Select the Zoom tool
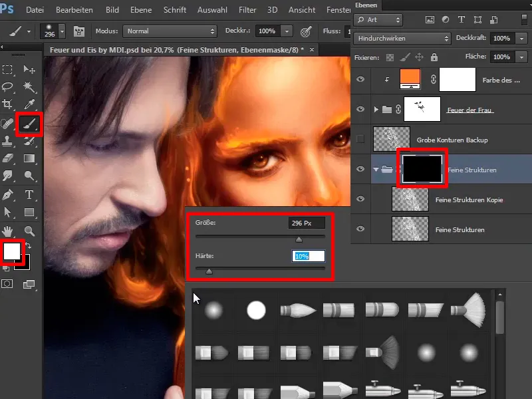Viewport: 532px width, 399px height. [x=29, y=231]
